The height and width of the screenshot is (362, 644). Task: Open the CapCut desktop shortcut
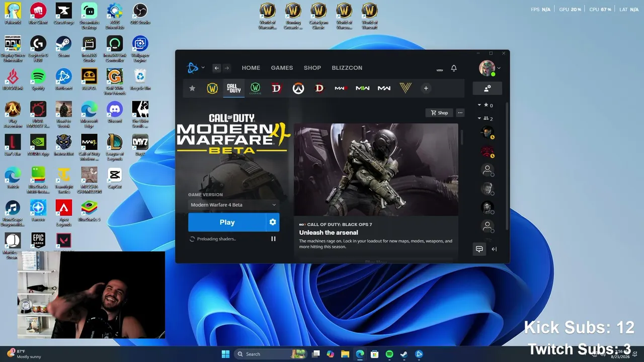[x=115, y=178]
